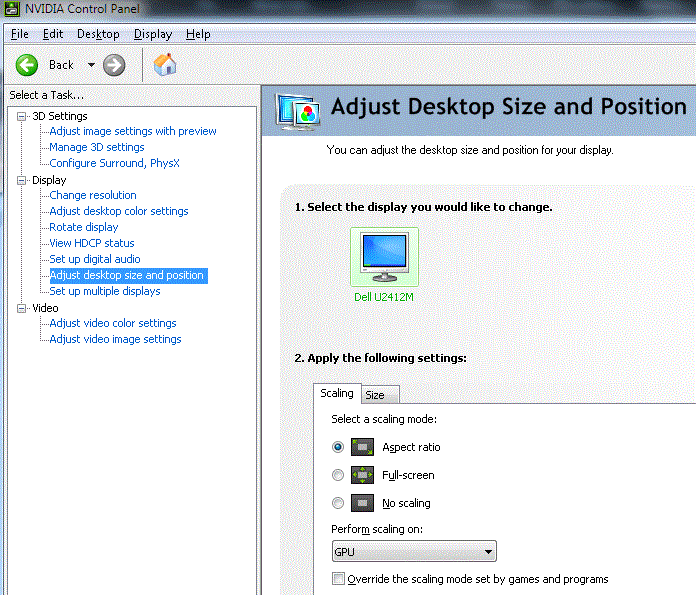Collapse the Video tree node
This screenshot has height=595, width=696.
(21, 308)
